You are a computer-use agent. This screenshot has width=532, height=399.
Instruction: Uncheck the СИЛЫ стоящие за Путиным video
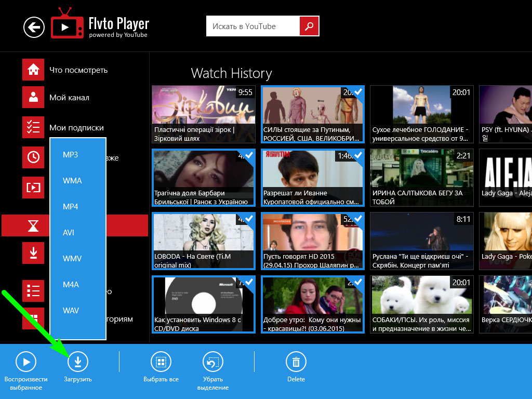click(312, 114)
